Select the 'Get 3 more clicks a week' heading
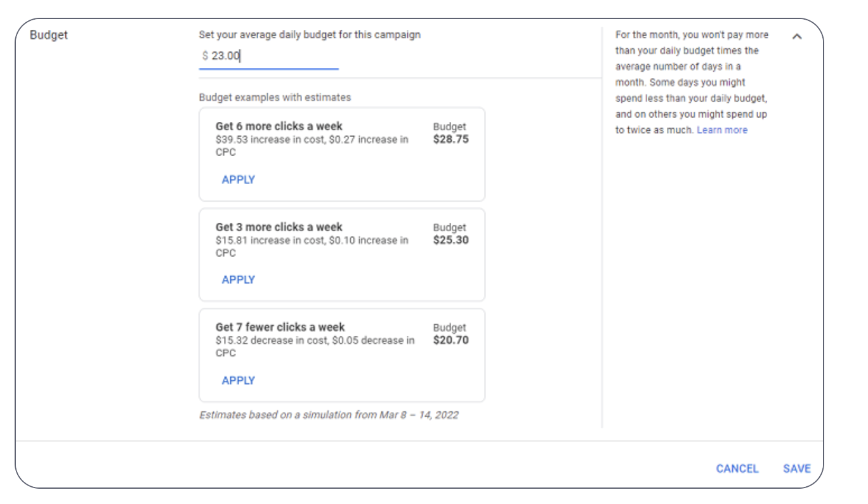868x504 pixels. 279,227
